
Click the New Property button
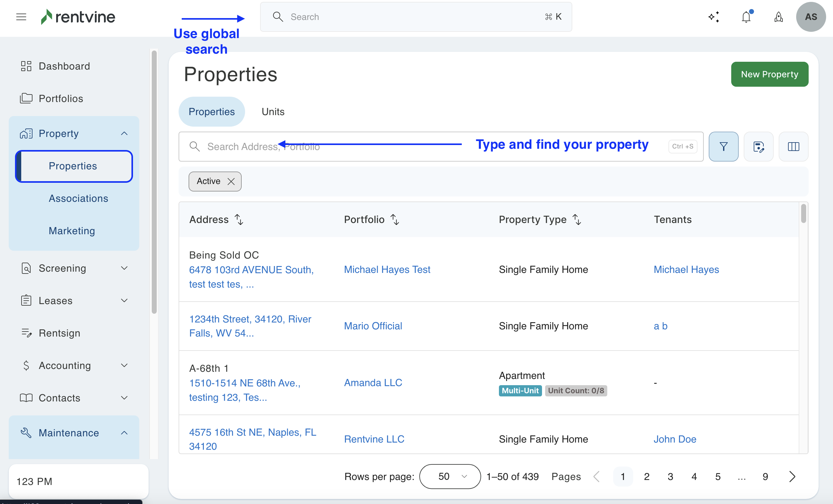pyautogui.click(x=769, y=74)
